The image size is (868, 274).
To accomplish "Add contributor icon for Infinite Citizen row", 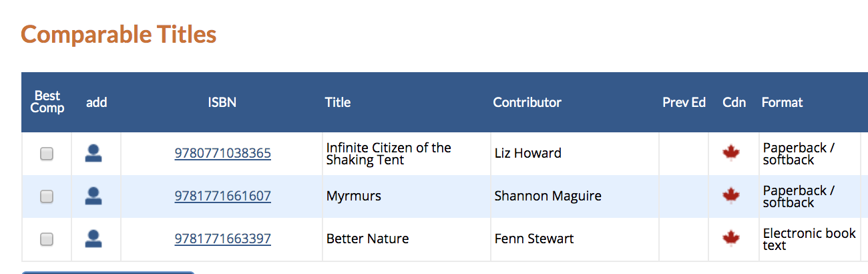I will click(93, 154).
